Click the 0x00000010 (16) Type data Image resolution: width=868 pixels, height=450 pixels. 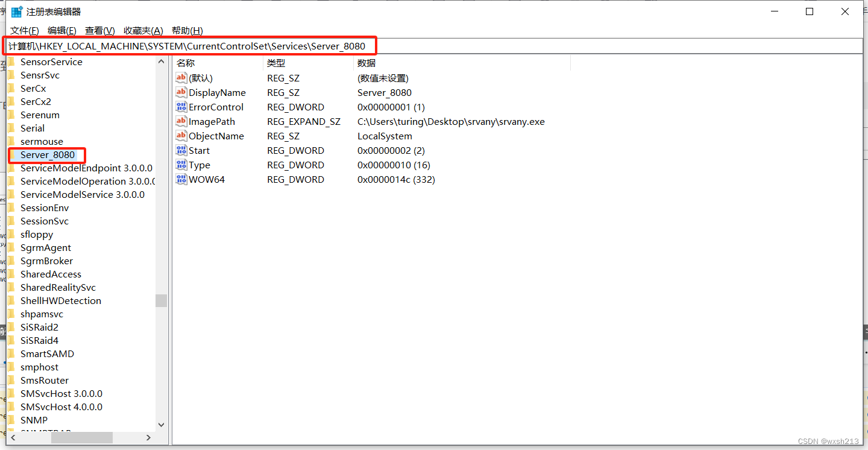click(x=394, y=165)
